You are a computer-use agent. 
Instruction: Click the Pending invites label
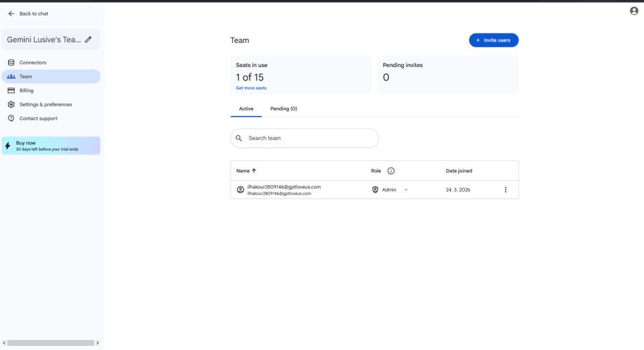[402, 65]
